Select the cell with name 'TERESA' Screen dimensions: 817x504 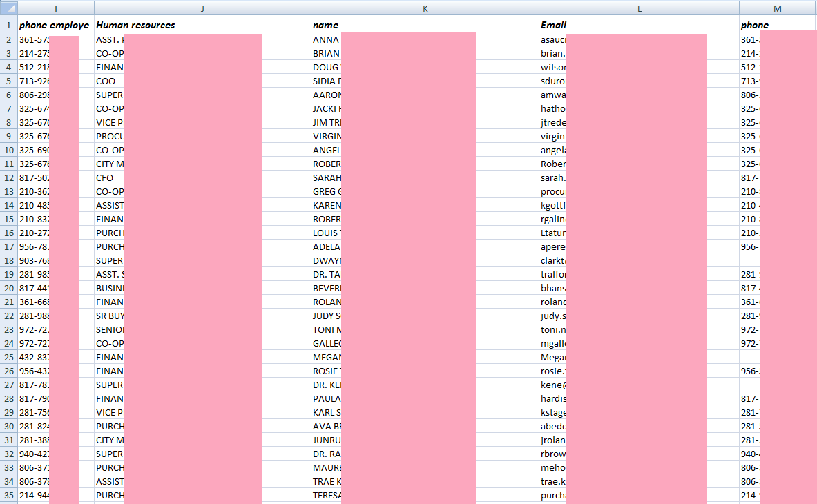(325, 495)
